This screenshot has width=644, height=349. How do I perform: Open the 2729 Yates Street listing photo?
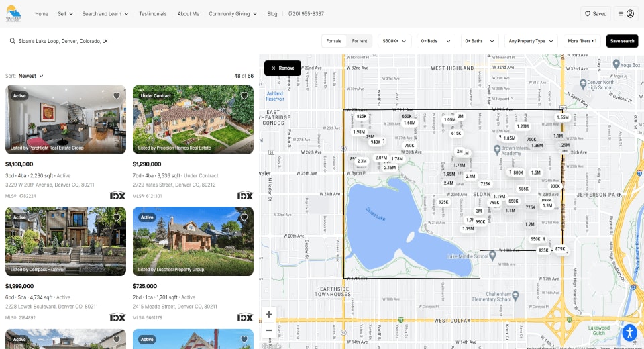pos(193,119)
